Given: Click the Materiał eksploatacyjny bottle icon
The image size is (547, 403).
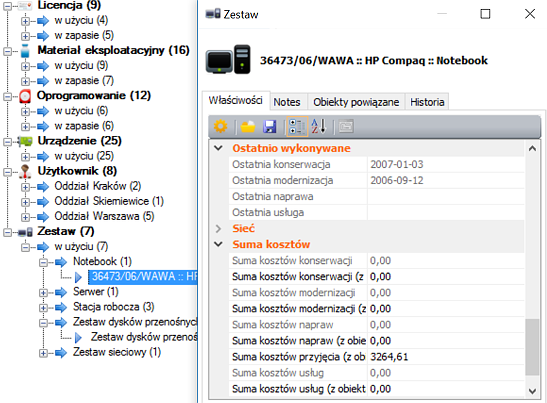Looking at the screenshot, I should [x=25, y=51].
